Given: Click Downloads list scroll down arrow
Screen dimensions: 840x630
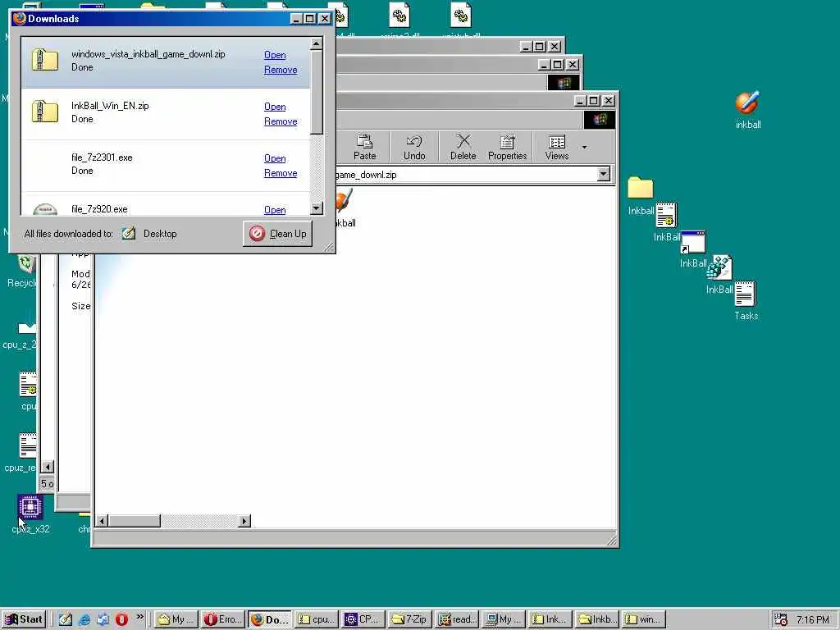Looking at the screenshot, I should coord(316,208).
